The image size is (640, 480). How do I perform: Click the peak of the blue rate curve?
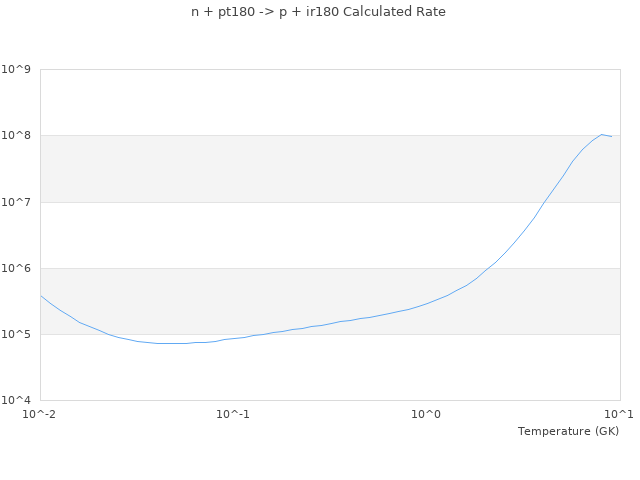602,134
